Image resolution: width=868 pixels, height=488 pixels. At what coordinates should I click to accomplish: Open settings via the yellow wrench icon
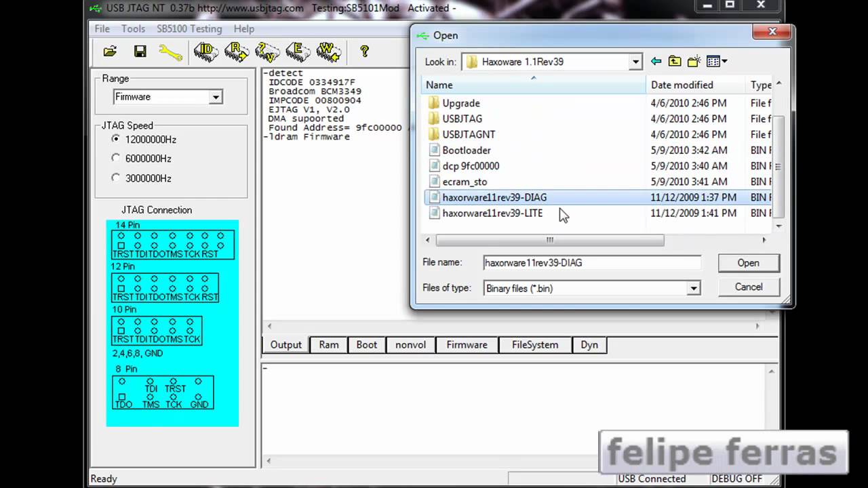[170, 52]
